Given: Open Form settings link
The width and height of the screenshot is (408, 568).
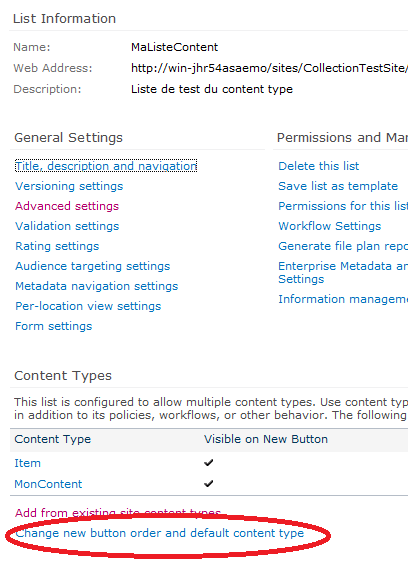Looking at the screenshot, I should pyautogui.click(x=53, y=326).
